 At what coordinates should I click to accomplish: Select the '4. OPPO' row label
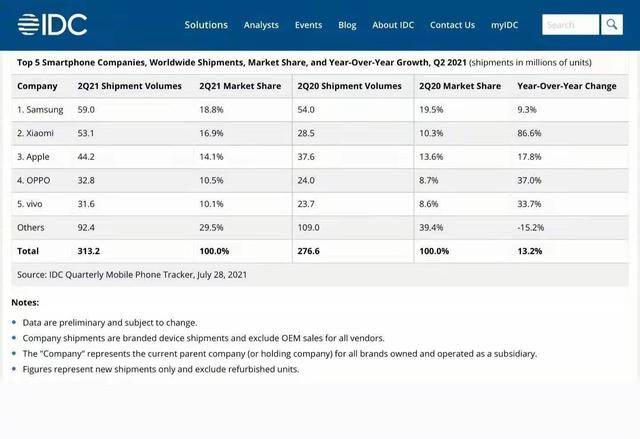[x=33, y=180]
